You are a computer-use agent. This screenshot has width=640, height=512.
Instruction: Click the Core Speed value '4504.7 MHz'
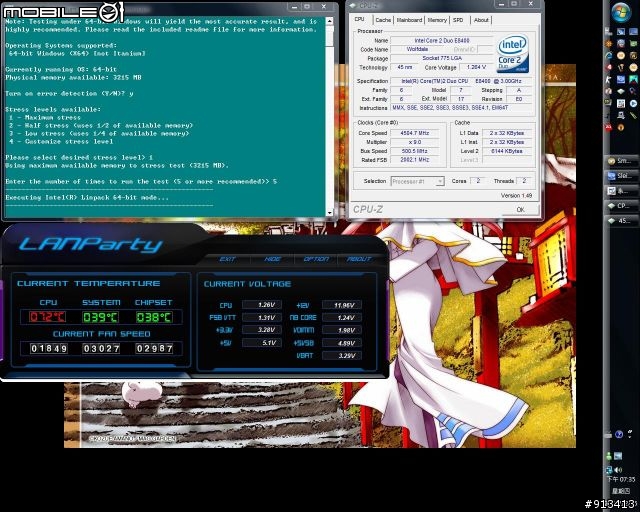click(415, 133)
